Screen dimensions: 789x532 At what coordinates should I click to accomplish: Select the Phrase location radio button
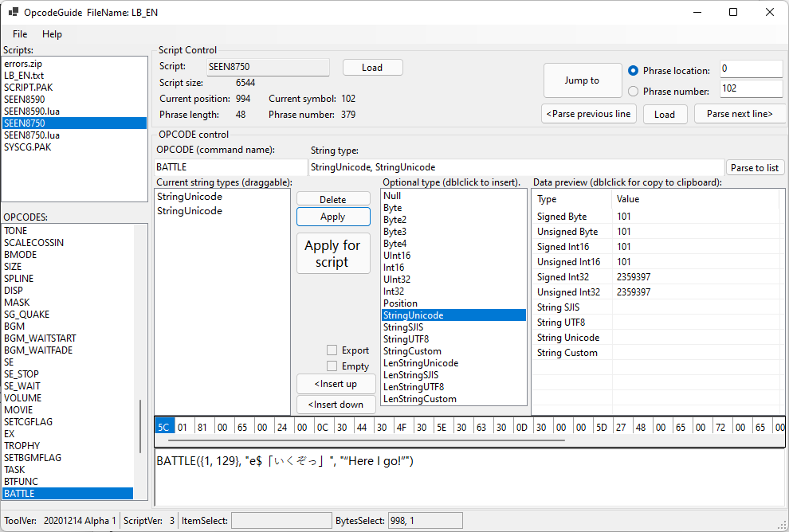pos(633,71)
